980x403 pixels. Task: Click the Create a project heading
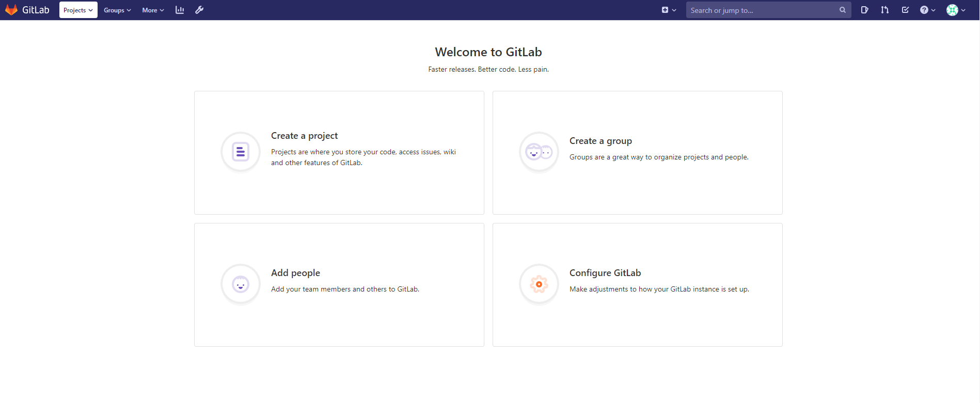pos(304,136)
